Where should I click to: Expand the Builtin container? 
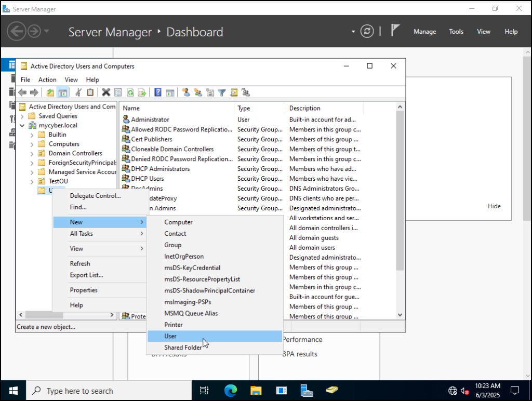pos(32,135)
